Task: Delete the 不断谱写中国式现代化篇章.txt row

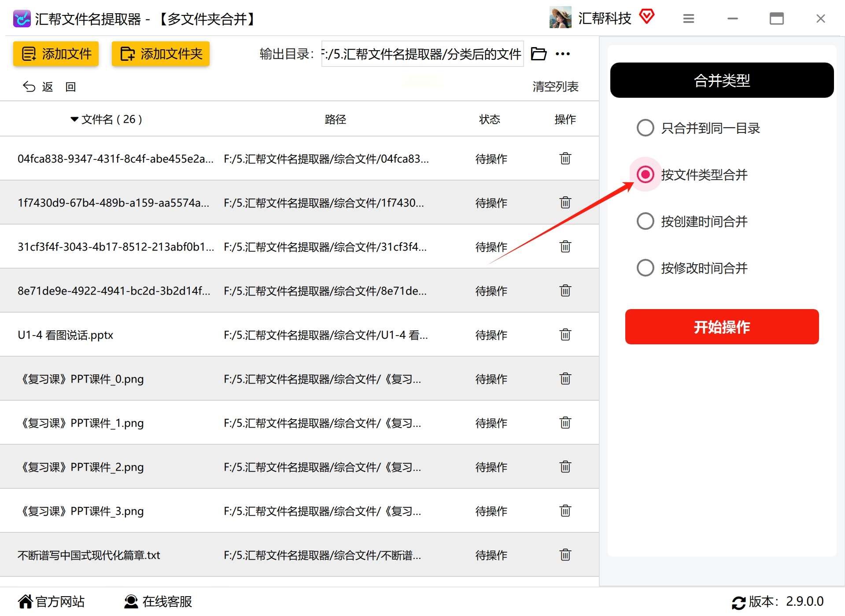Action: coord(565,555)
